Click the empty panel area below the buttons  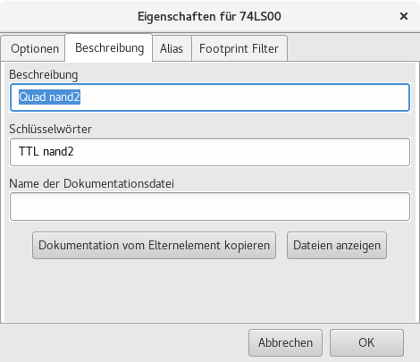coord(210,290)
